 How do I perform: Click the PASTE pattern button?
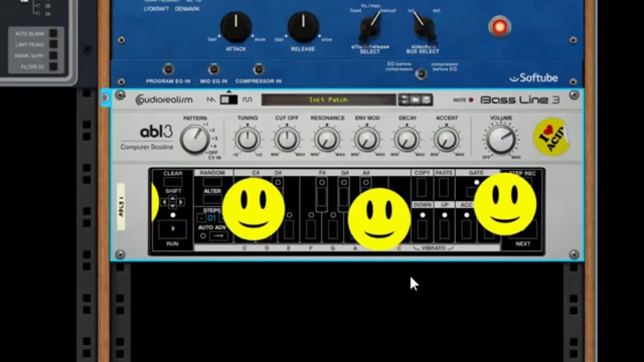pos(444,188)
